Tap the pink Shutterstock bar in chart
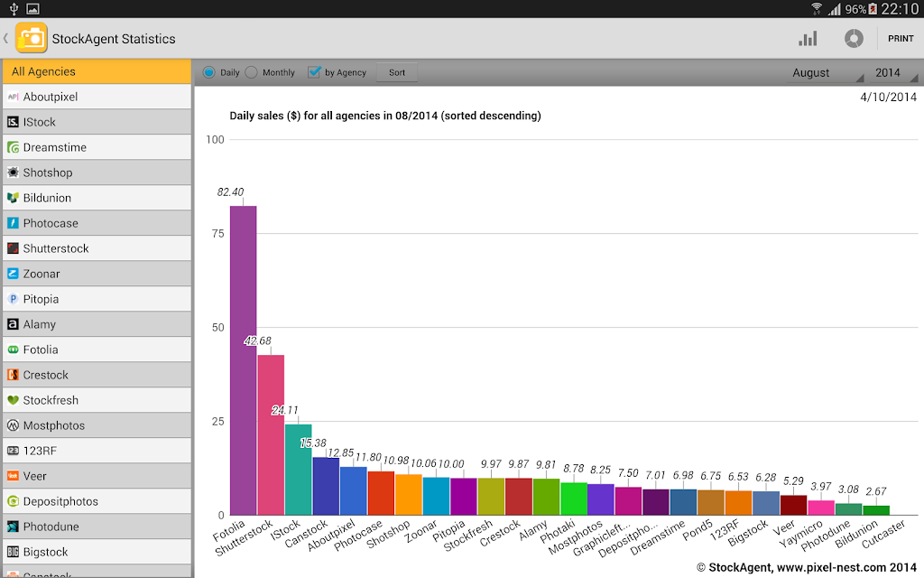 coord(271,434)
